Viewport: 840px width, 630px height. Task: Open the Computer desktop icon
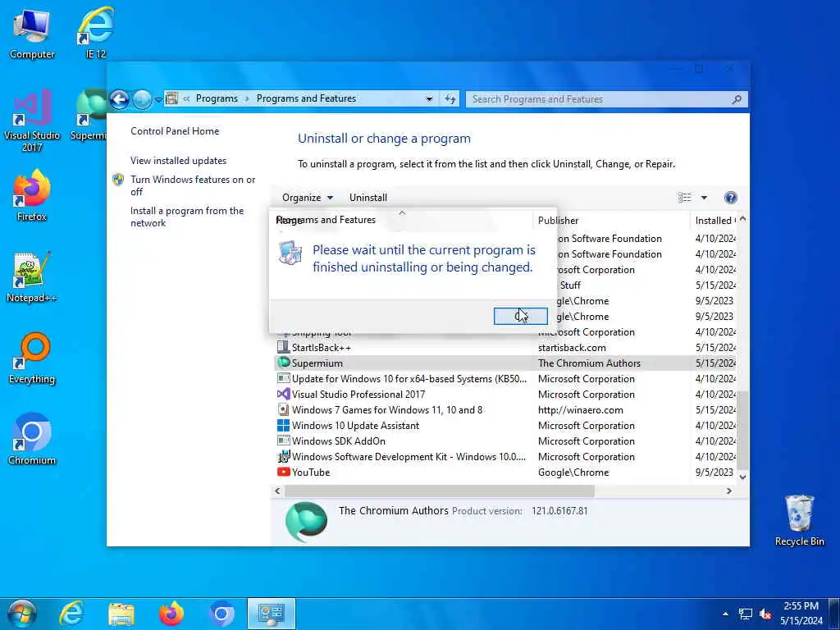tap(32, 33)
